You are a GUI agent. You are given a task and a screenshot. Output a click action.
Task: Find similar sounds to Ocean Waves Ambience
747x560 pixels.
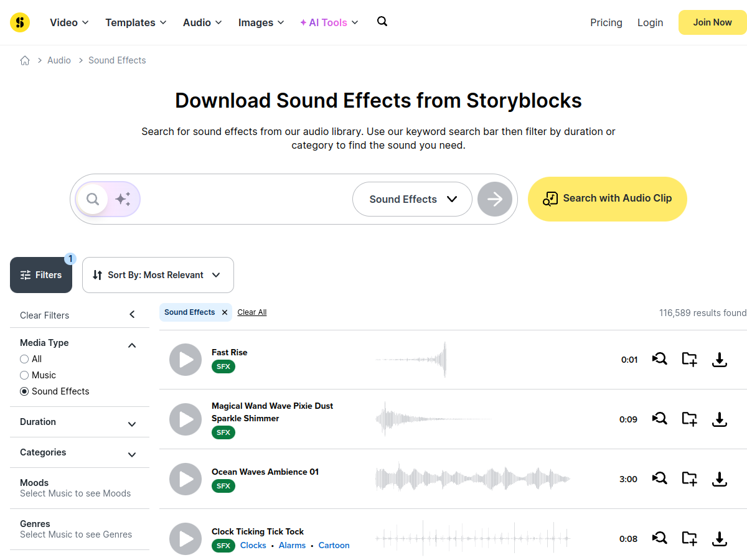coord(660,478)
